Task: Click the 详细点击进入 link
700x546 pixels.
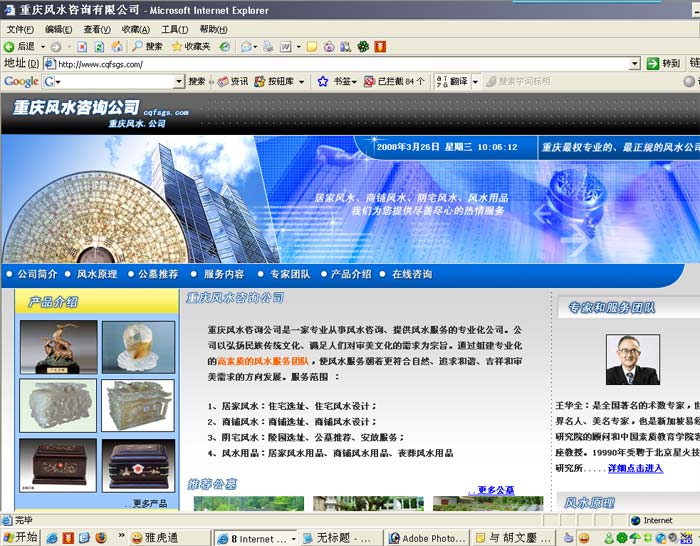Action: 635,468
